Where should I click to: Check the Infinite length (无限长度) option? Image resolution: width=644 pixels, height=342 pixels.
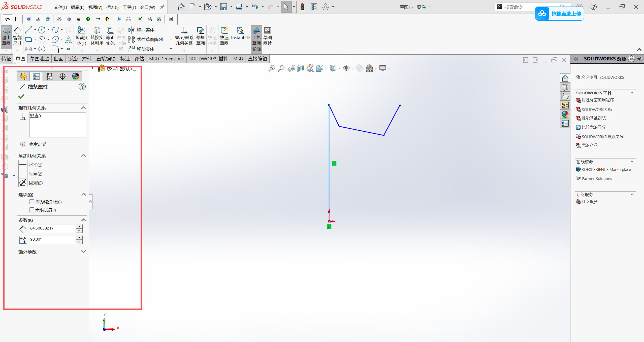[x=32, y=210]
